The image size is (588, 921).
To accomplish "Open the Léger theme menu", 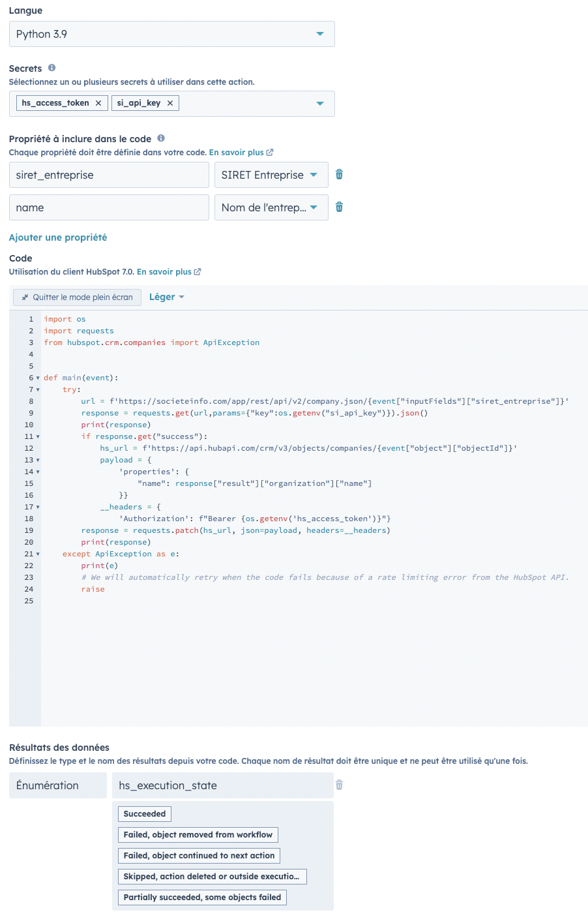I will click(x=167, y=297).
